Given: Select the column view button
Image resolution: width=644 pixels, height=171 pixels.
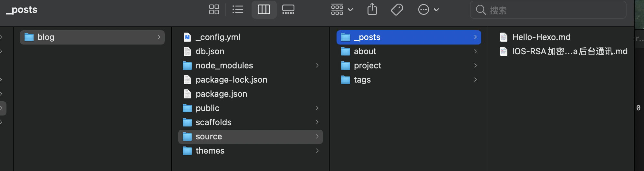Looking at the screenshot, I should (264, 10).
